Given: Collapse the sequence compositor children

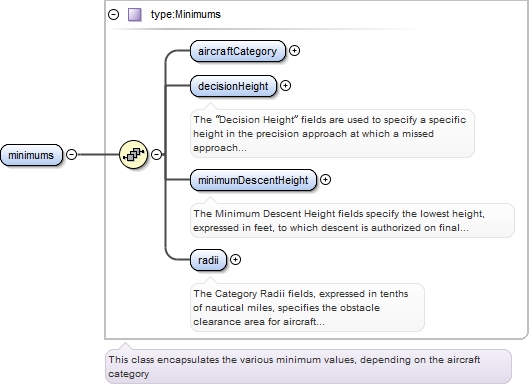Looking at the screenshot, I should click(156, 154).
